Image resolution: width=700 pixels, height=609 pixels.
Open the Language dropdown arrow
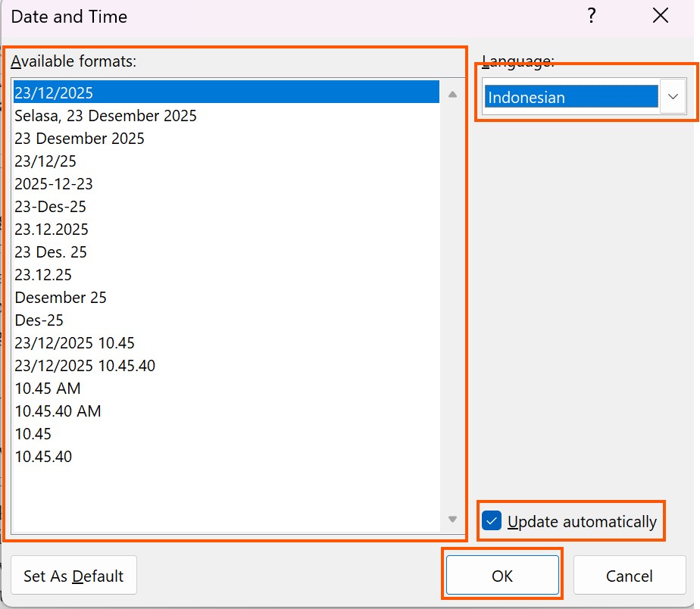[673, 97]
